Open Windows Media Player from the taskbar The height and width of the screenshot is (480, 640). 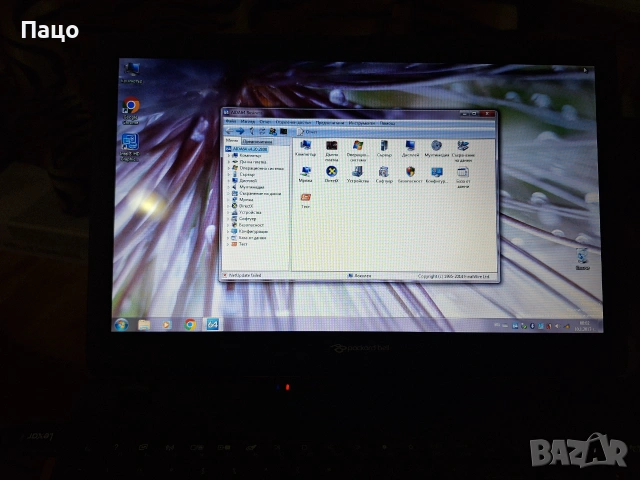pos(166,324)
